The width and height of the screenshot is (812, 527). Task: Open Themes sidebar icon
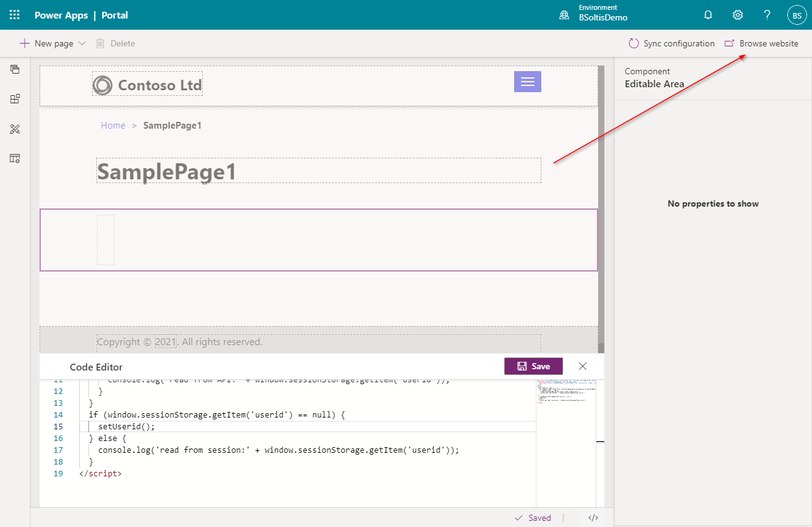(15, 129)
